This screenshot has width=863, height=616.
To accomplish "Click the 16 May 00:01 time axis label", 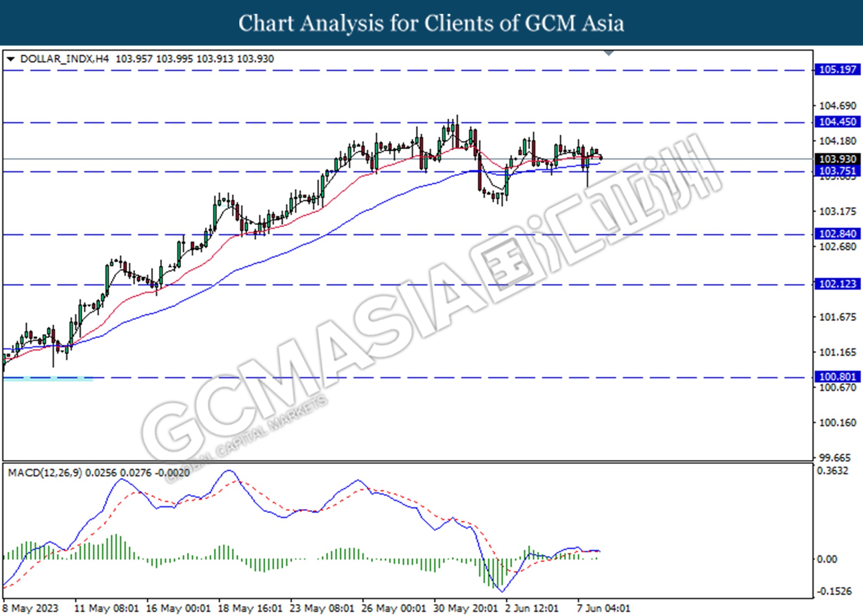I will click(x=178, y=608).
